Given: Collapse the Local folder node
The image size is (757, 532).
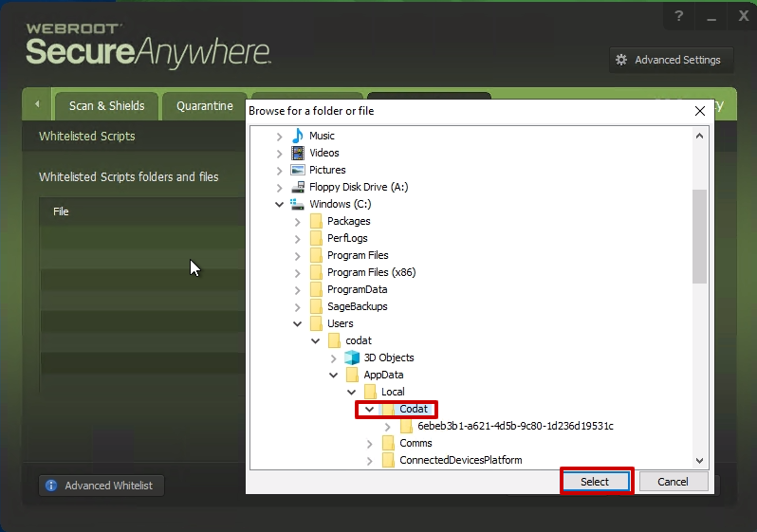Looking at the screenshot, I should [x=351, y=392].
